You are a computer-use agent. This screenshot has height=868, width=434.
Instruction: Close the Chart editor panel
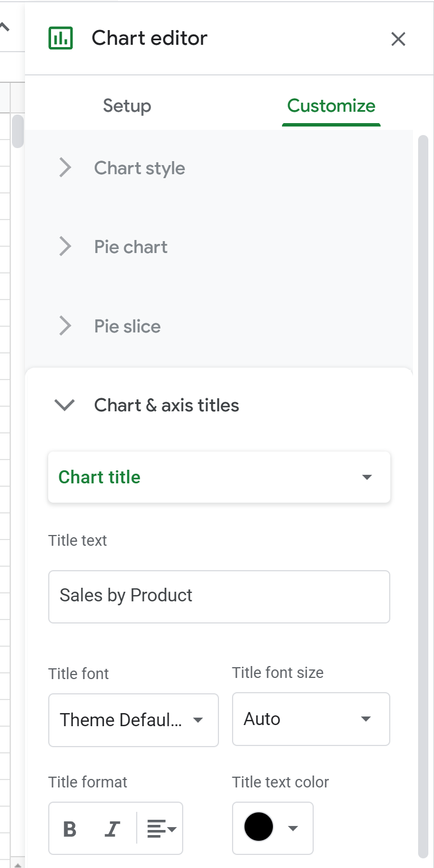(398, 39)
